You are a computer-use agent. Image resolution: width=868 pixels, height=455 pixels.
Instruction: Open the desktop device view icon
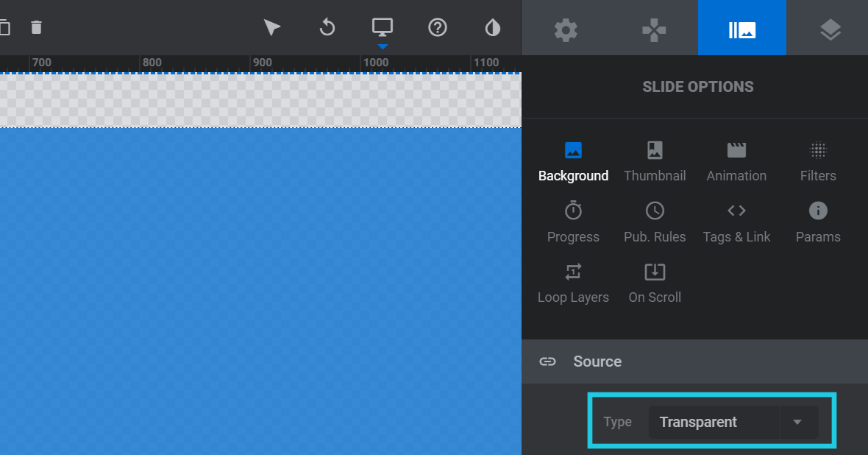click(382, 27)
